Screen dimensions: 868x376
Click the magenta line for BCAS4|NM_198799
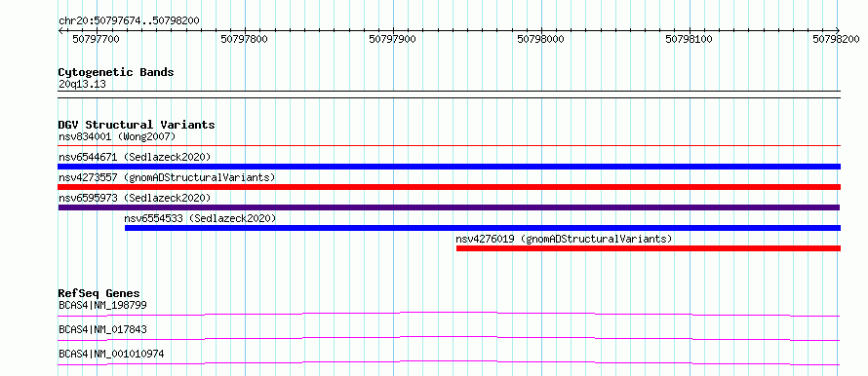449,314
